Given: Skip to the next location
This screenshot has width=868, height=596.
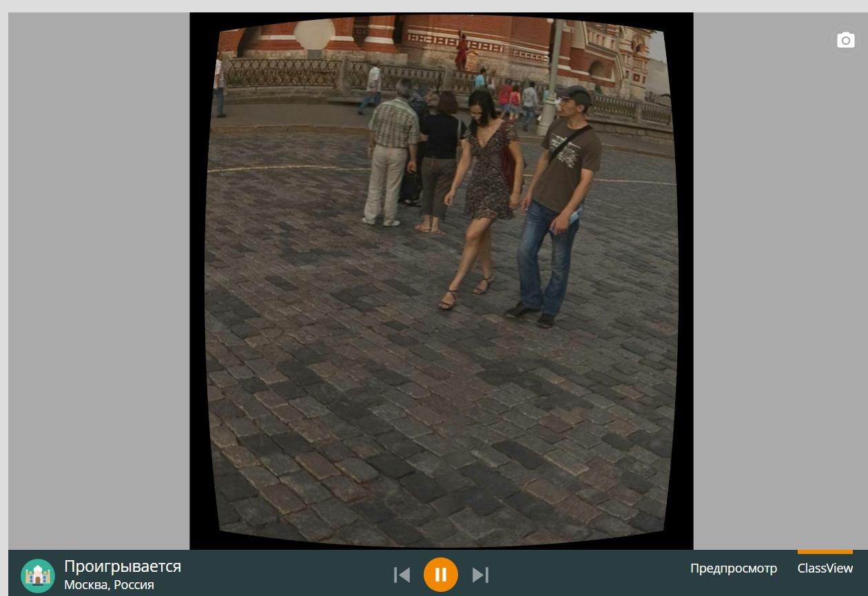Looking at the screenshot, I should pyautogui.click(x=480, y=575).
